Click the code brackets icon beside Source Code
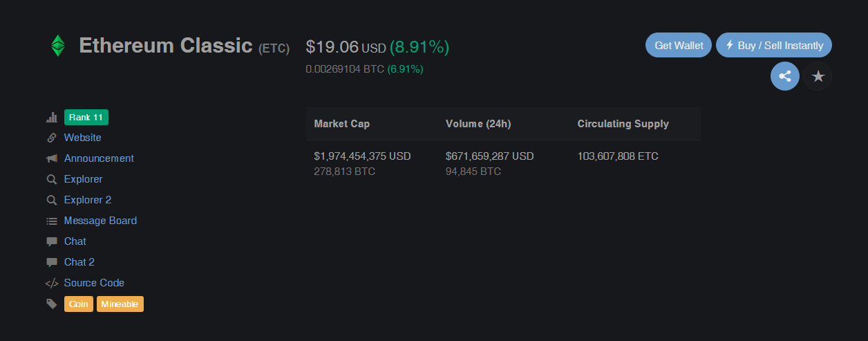868x341 pixels. click(x=51, y=283)
